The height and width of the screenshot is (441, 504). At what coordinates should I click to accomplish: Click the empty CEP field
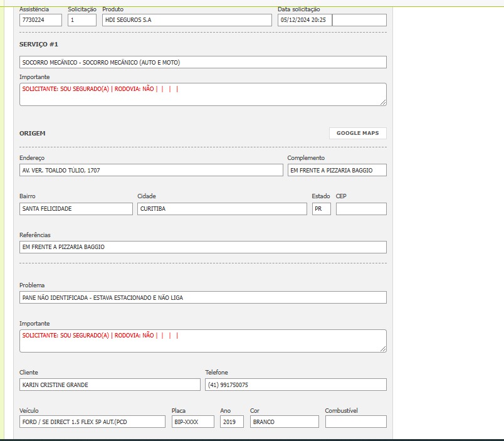point(361,209)
